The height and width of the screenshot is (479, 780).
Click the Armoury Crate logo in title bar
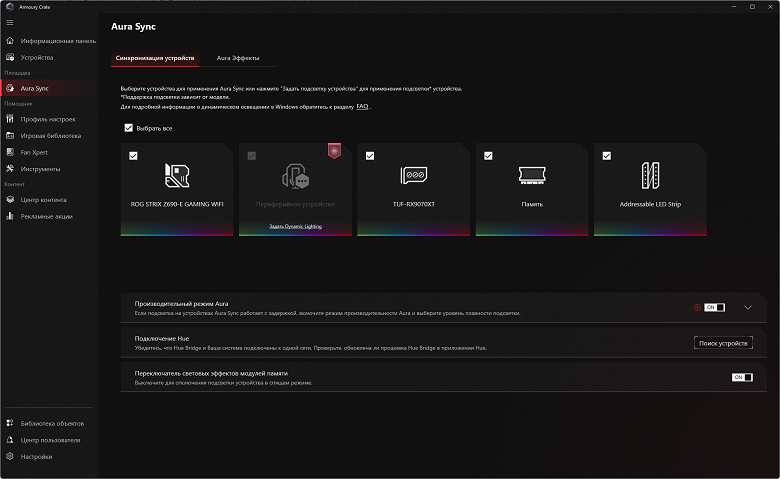point(9,6)
